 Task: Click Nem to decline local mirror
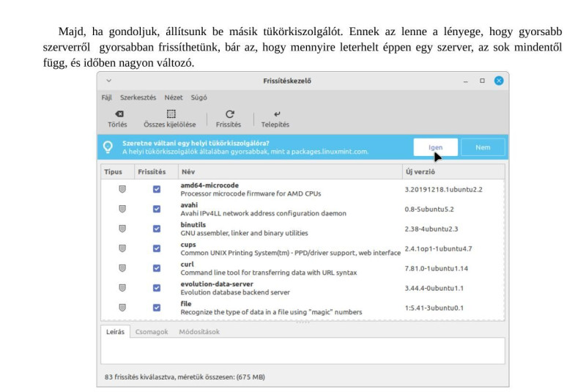[483, 147]
